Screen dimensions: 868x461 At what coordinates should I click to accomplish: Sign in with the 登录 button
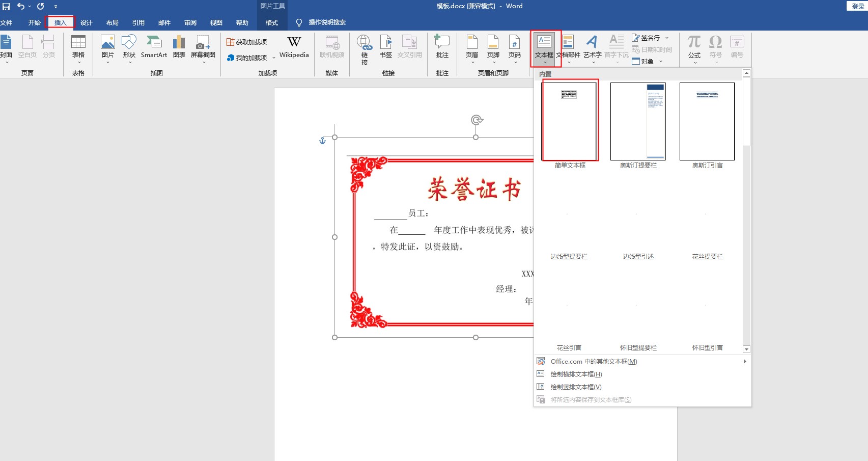coord(858,6)
